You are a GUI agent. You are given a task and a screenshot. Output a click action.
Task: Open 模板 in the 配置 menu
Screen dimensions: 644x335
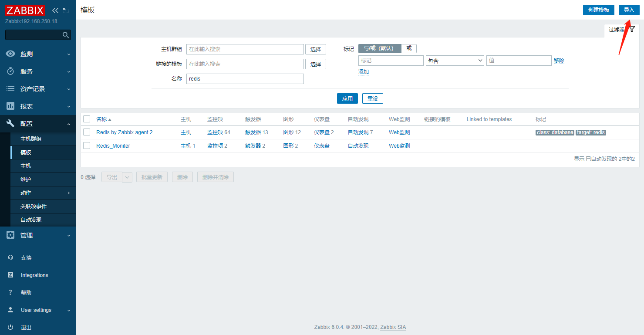(x=43, y=152)
